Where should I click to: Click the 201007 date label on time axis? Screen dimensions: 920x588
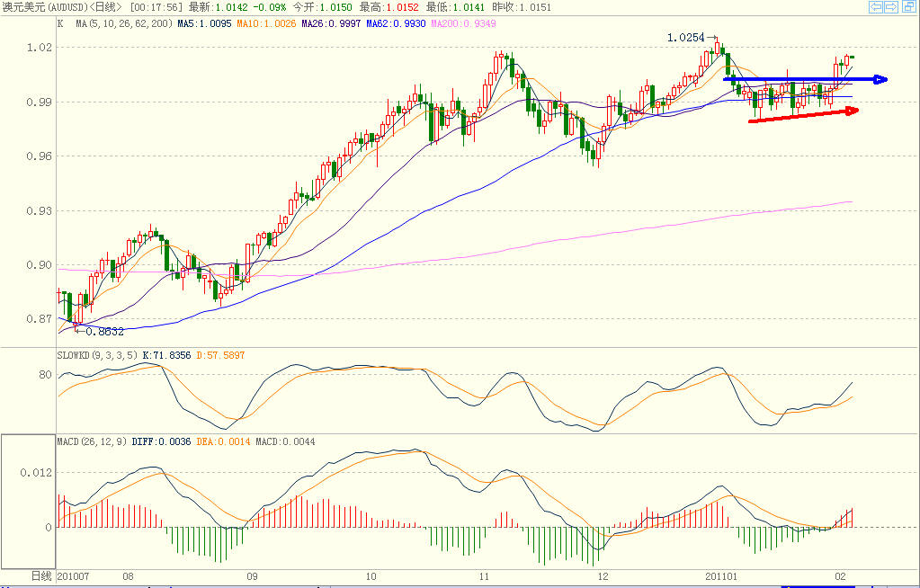coord(73,576)
